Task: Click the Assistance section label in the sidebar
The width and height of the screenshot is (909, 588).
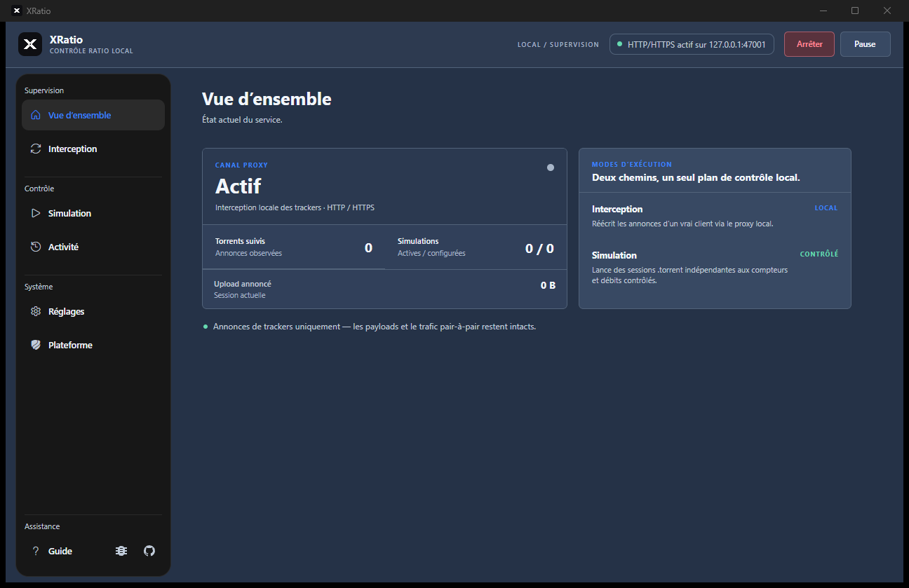Action: point(42,526)
